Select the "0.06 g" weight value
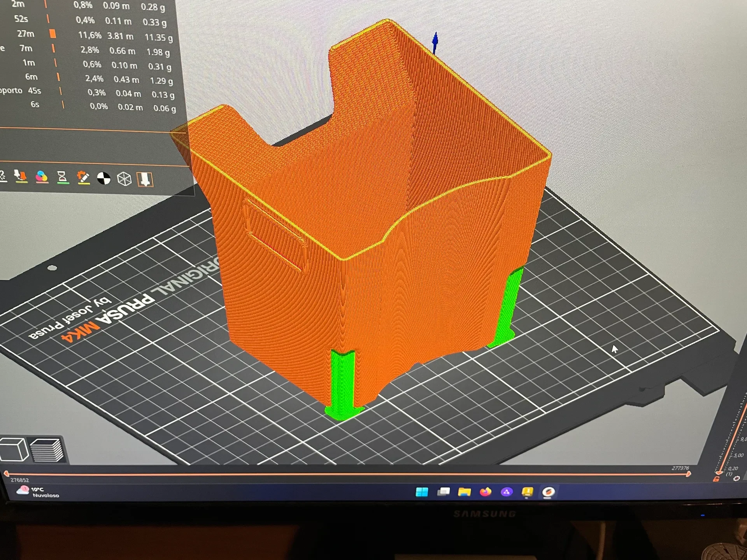This screenshot has height=560, width=747. [165, 108]
